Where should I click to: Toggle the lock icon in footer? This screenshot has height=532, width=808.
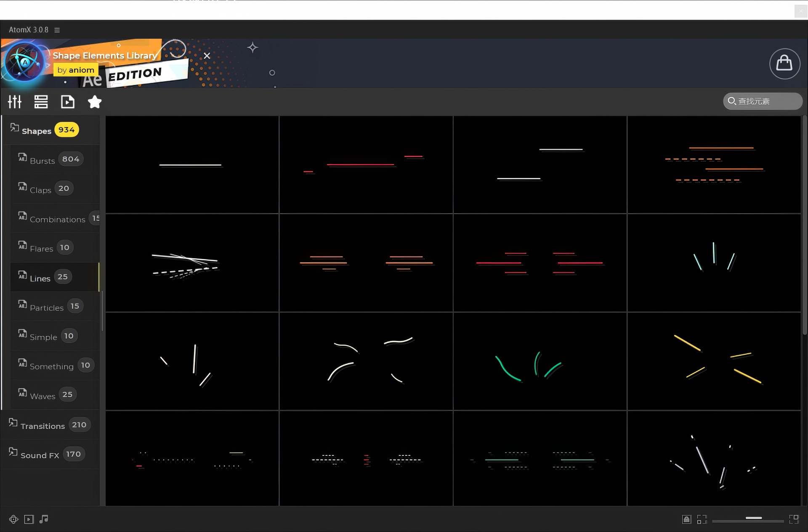tap(686, 519)
